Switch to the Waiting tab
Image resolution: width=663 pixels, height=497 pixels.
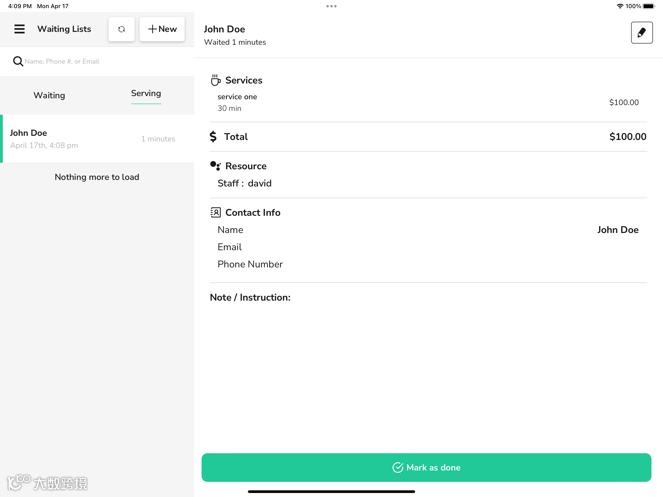(49, 95)
